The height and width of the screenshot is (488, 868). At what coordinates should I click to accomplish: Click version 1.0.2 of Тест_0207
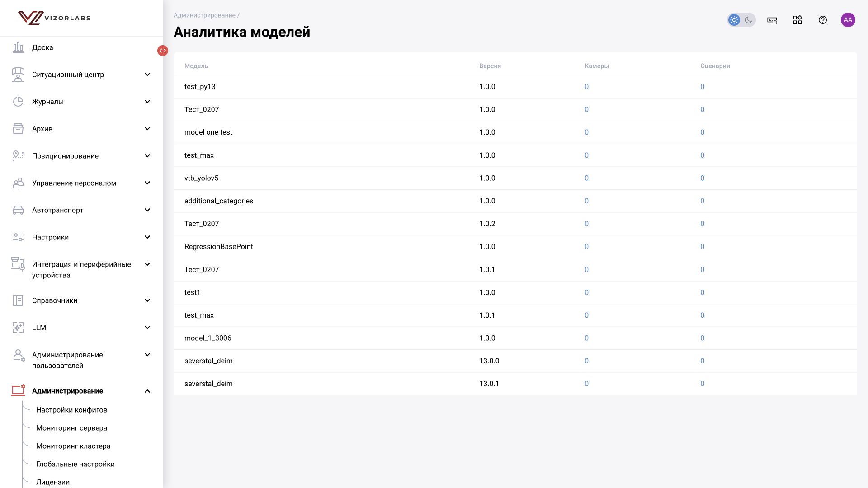487,224
